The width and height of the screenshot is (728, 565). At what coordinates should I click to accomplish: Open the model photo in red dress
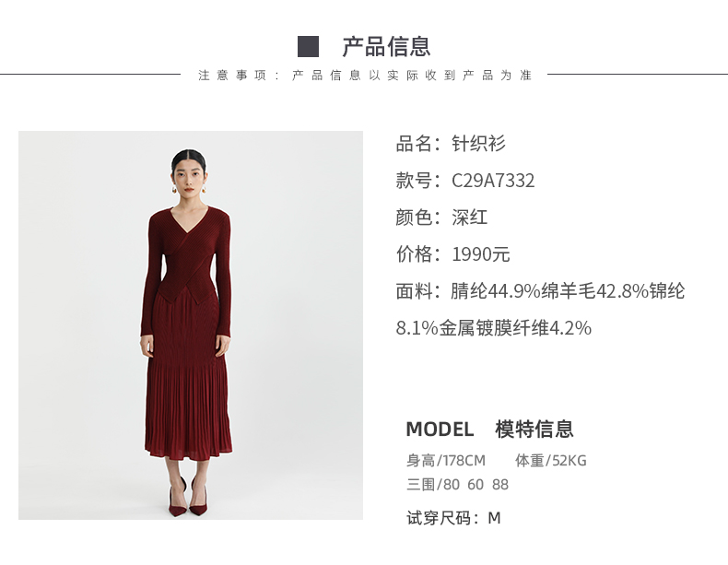[x=191, y=325]
